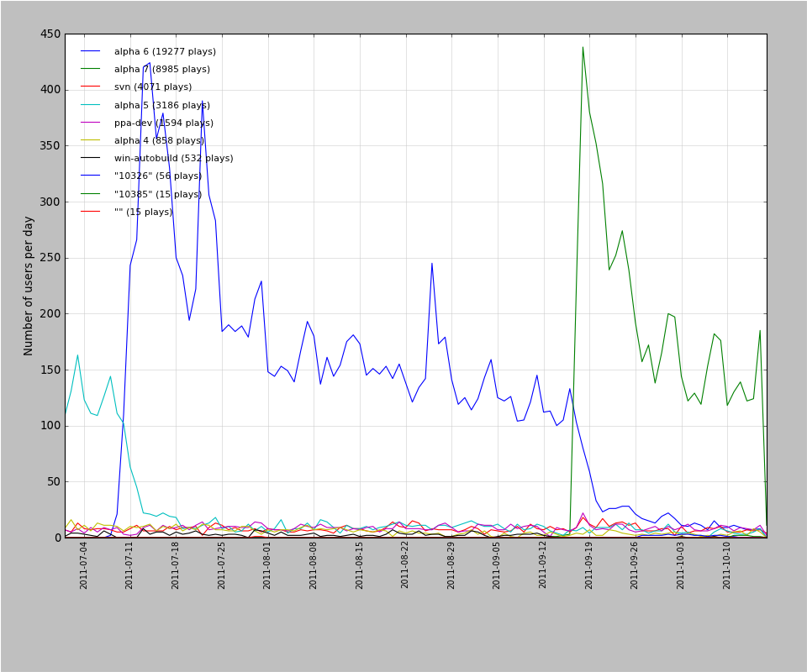
Task: Click the legend entry "alpha 4 (858 plays)"
Action: coord(159,140)
